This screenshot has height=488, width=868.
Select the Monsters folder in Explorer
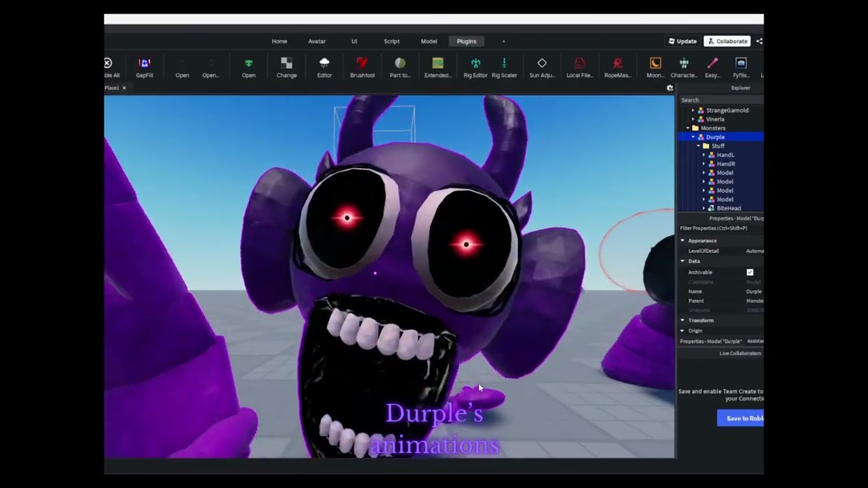(x=713, y=128)
